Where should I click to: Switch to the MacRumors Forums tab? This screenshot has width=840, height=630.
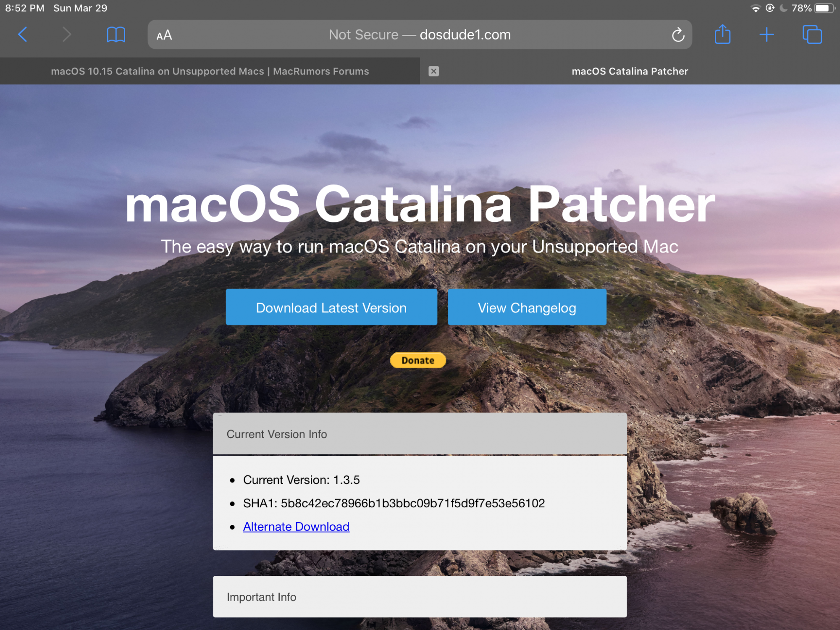(x=210, y=71)
